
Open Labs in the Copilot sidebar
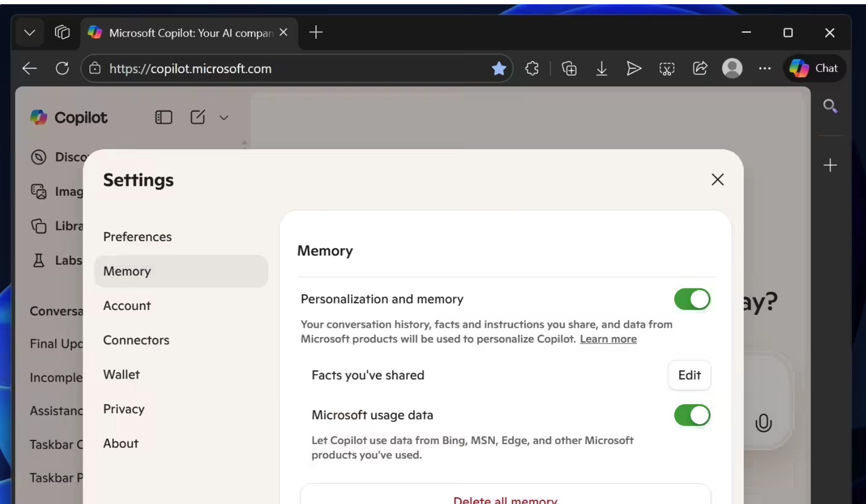[x=57, y=260]
